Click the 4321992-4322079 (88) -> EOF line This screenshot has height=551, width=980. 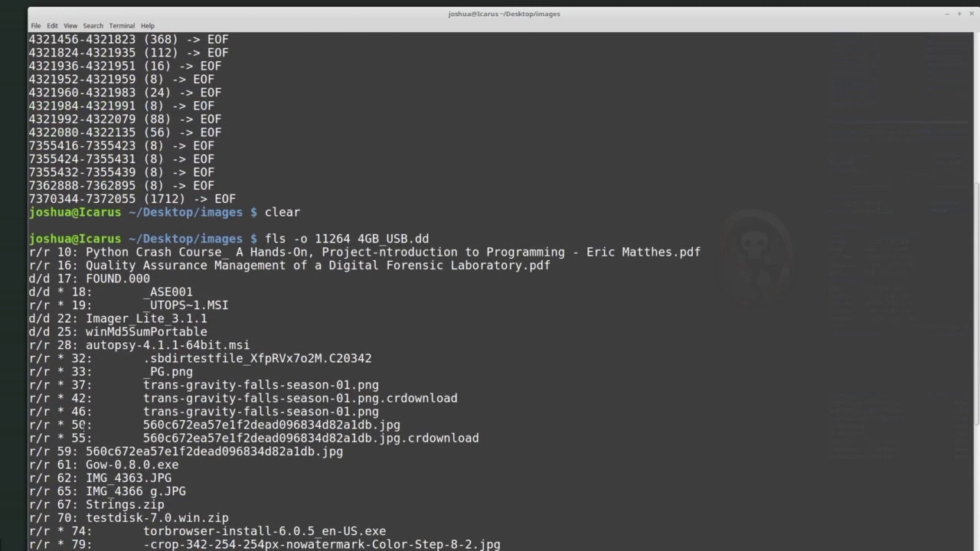click(x=125, y=119)
